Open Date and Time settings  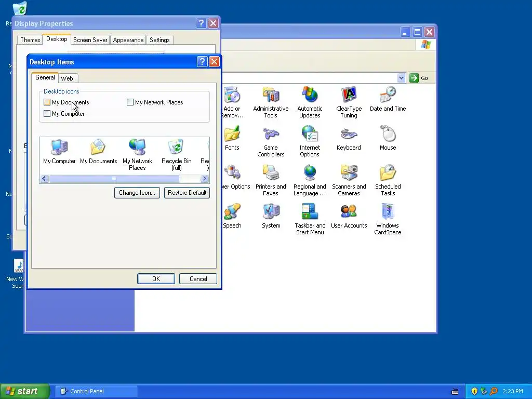[388, 99]
